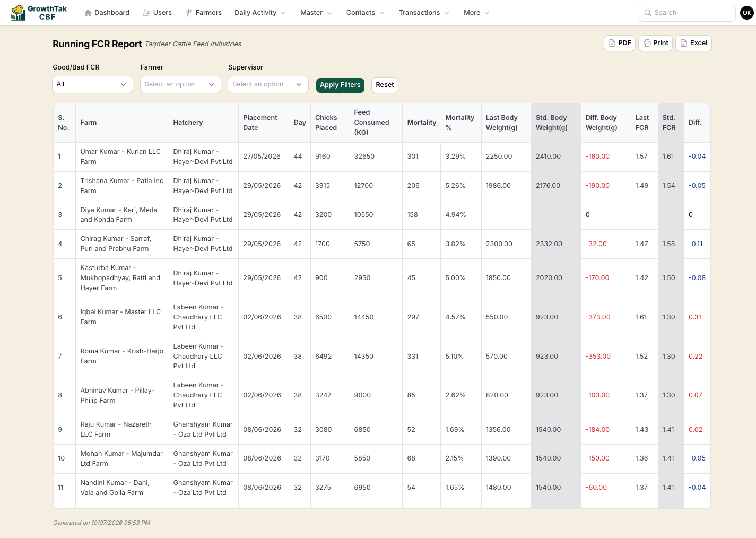The height and width of the screenshot is (538, 756).
Task: Go to Farmers page
Action: [204, 13]
